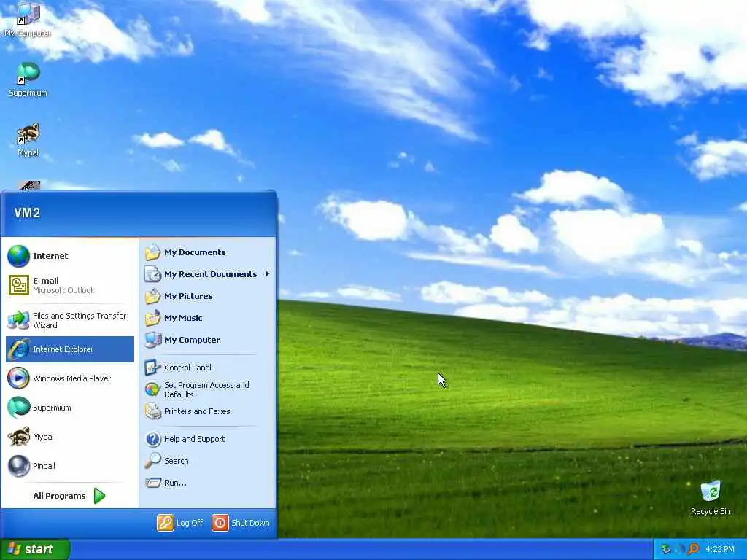Click the start button on taskbar
The width and height of the screenshot is (747, 560).
pyautogui.click(x=35, y=549)
